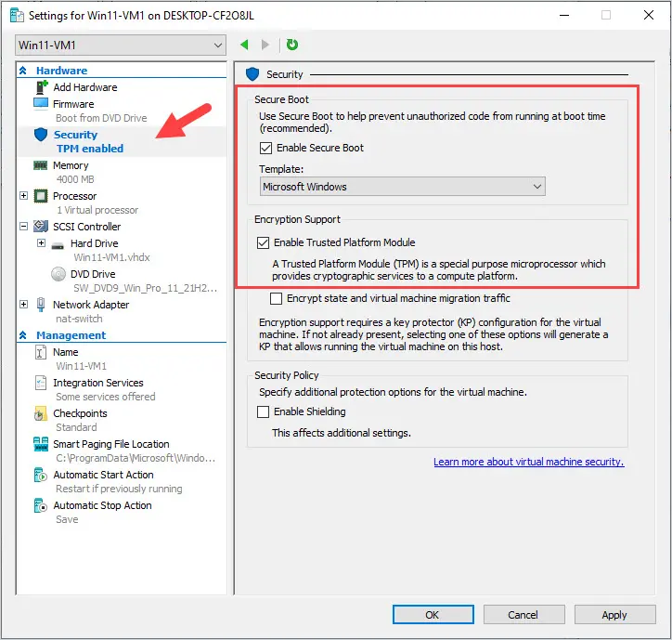Expand the Processor tree node
The height and width of the screenshot is (640, 672).
pyautogui.click(x=23, y=196)
